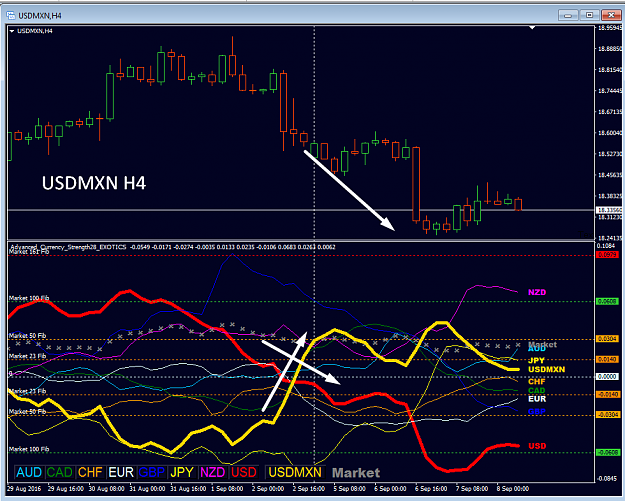Click the current price tag on price axis
625x501 pixels.
pos(609,210)
